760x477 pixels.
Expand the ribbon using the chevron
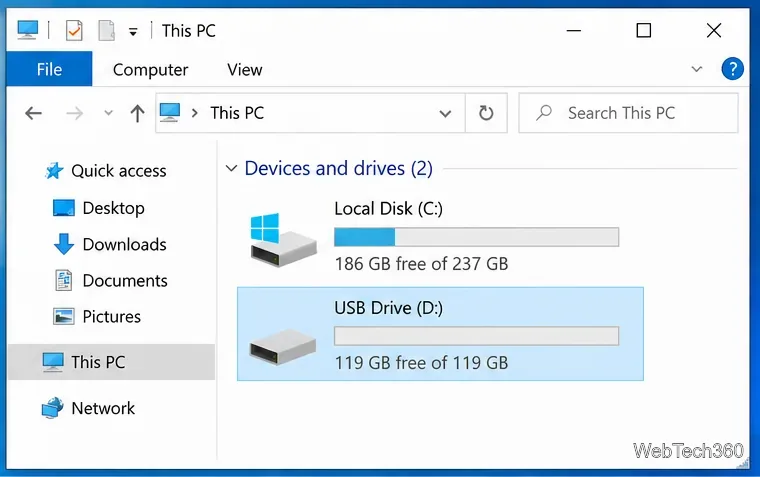(x=697, y=69)
